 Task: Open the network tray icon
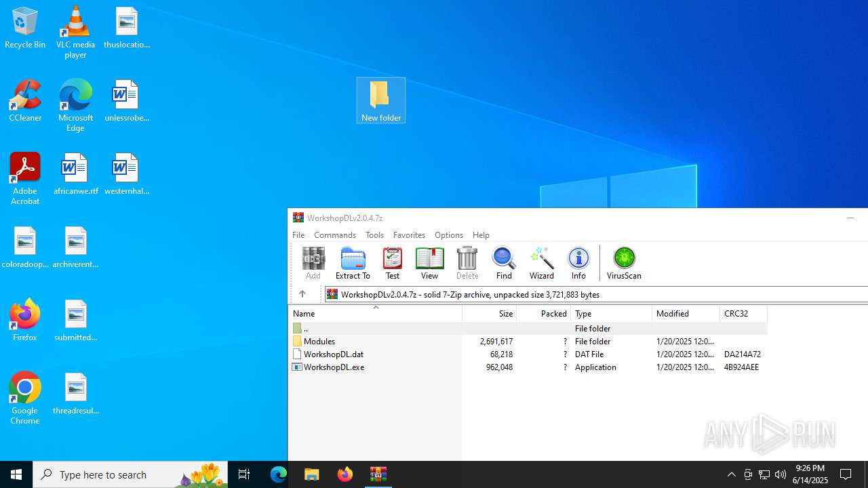(x=764, y=474)
